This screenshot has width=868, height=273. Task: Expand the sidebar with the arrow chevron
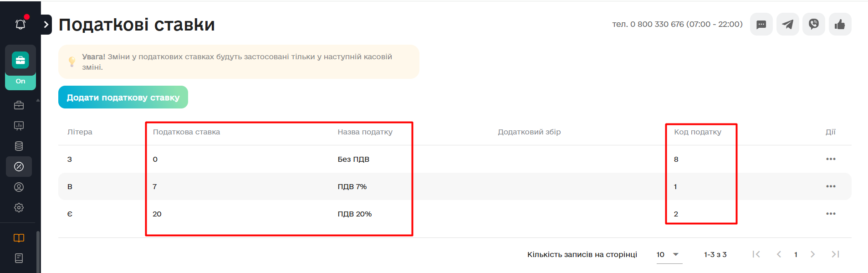point(46,25)
